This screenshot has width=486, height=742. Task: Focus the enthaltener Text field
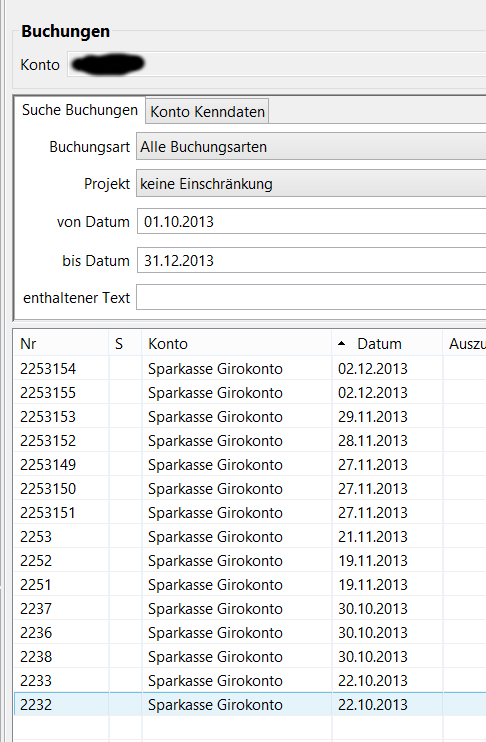[311, 298]
